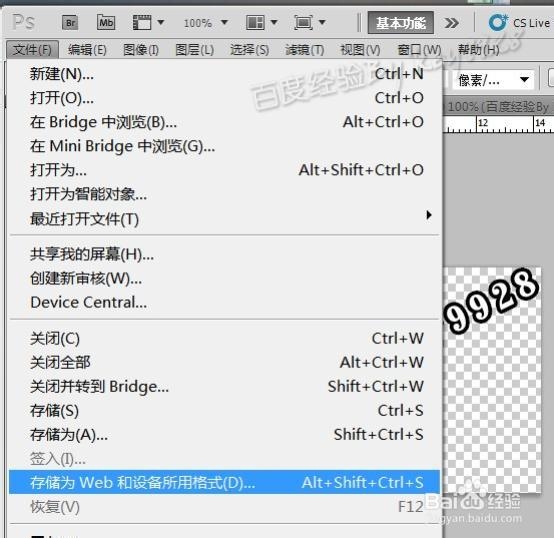The height and width of the screenshot is (538, 554).
Task: Choose 关闭并转到 Bridge... menu entry
Action: (224, 386)
